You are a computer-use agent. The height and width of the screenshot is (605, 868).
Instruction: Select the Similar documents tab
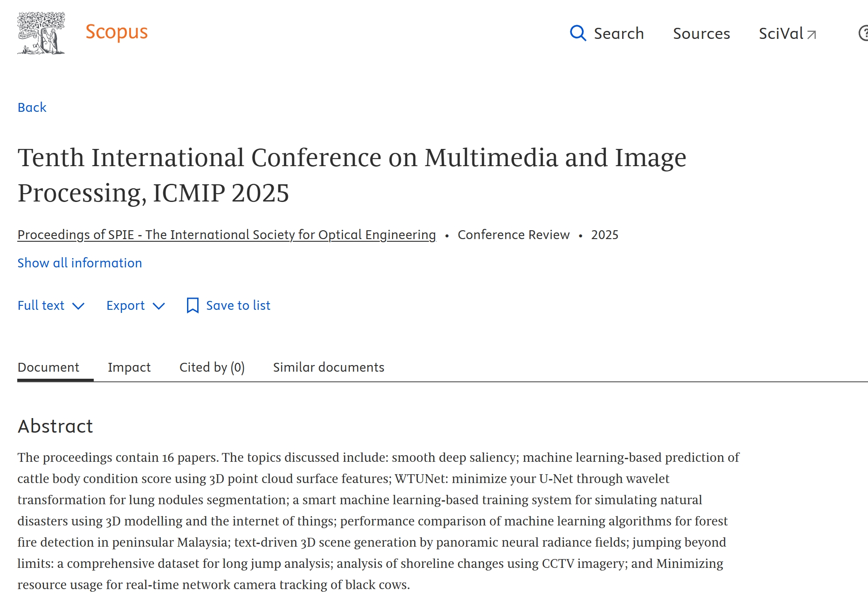click(x=329, y=367)
